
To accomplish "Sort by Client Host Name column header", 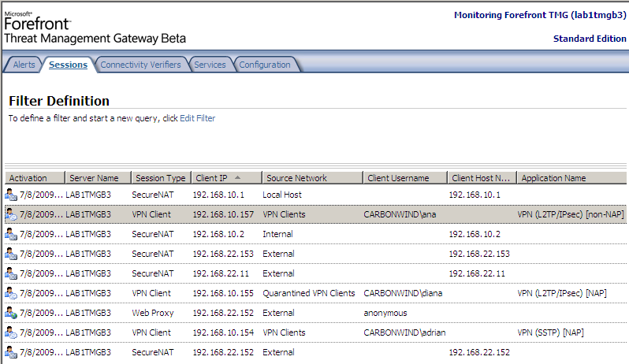I will point(482,178).
